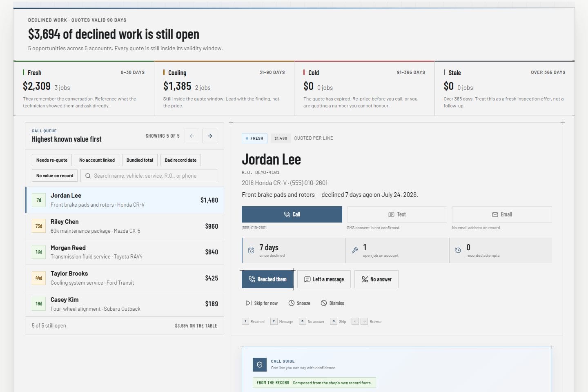Image resolution: width=588 pixels, height=392 pixels.
Task: Click the 19d age badge on Casey Kim
Action: (39, 304)
